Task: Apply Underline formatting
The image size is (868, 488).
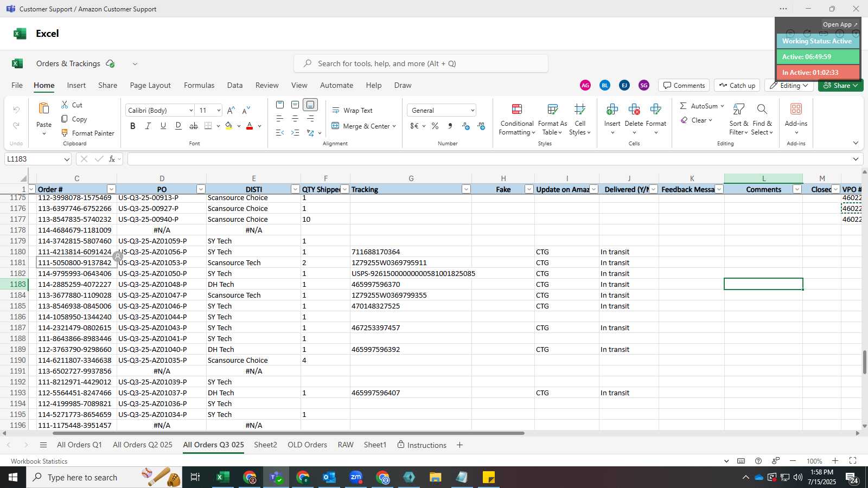Action: point(163,126)
